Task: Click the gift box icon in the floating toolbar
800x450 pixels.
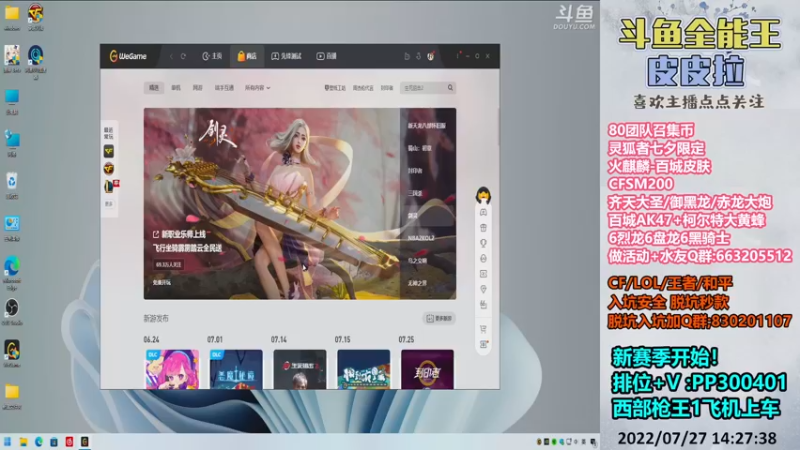Action: pos(483,228)
